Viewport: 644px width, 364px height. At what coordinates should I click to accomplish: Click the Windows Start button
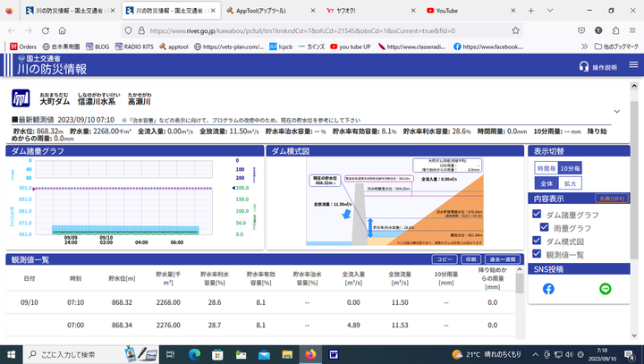tap(11, 354)
